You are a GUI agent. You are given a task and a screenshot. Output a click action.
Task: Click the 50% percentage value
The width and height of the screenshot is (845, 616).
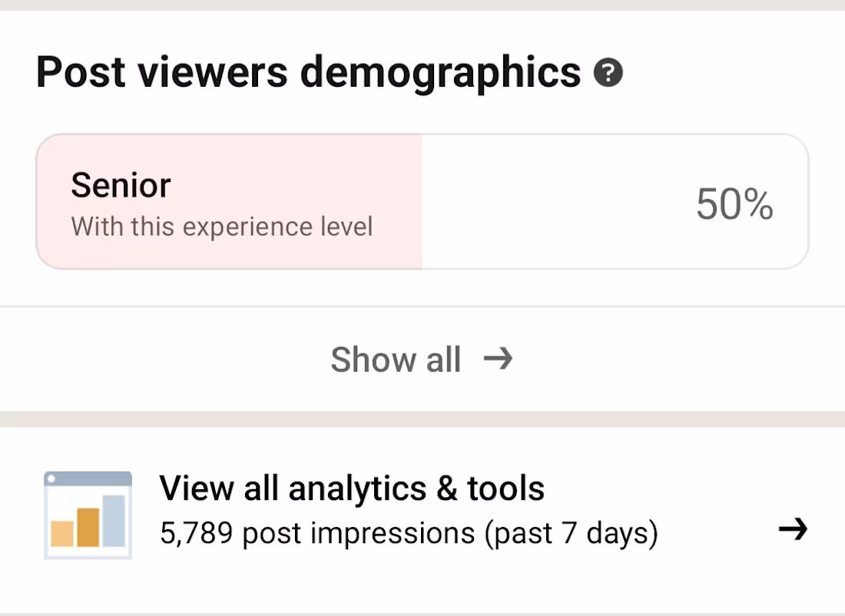(734, 205)
